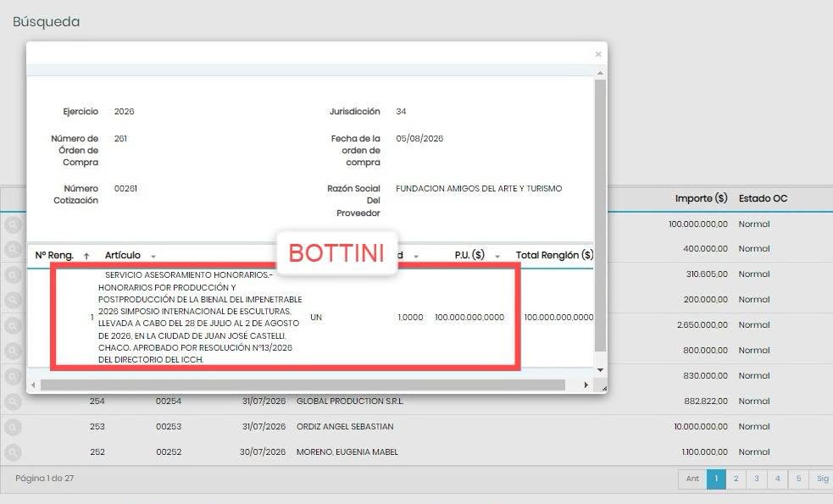View details of the 830.000,00 importe row
Viewport: 833px width, 504px height.
point(13,376)
